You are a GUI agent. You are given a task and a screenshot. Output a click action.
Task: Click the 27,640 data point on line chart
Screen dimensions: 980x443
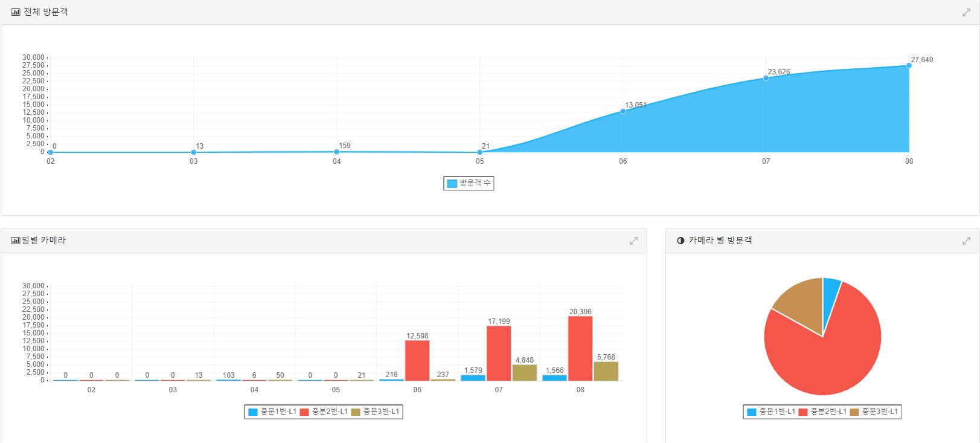pyautogui.click(x=909, y=65)
